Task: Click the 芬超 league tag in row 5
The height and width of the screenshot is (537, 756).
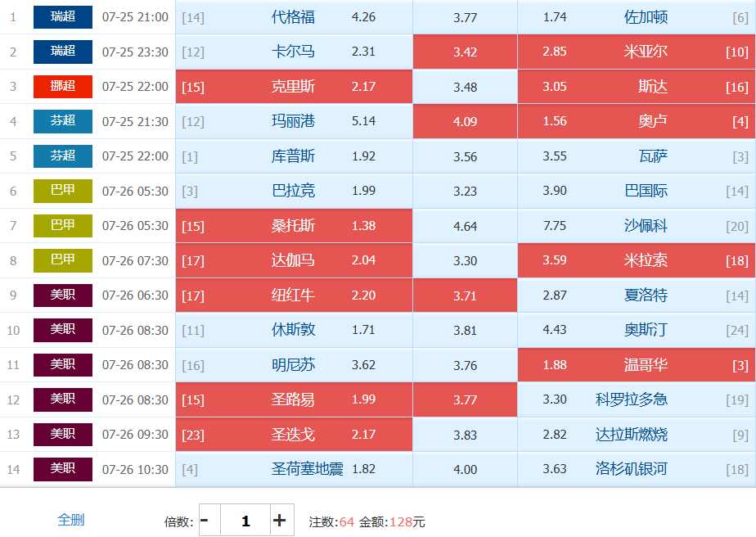Action: [x=63, y=156]
